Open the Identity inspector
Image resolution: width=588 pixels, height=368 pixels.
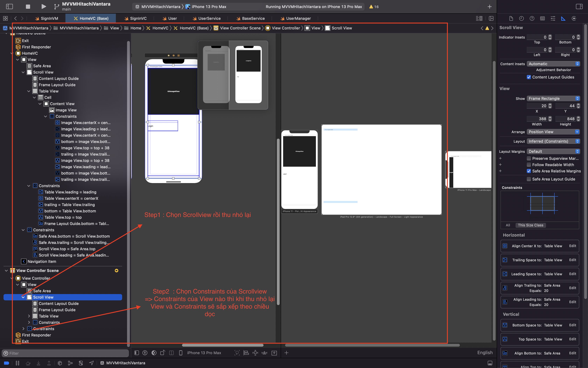tap(542, 19)
